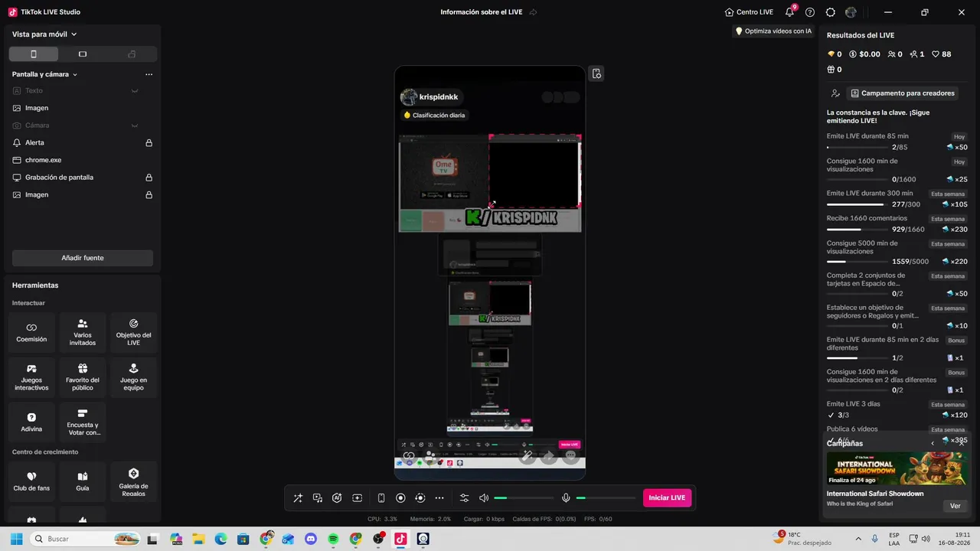This screenshot has width=980, height=551.
Task: Start recording with the record button
Action: (400, 498)
